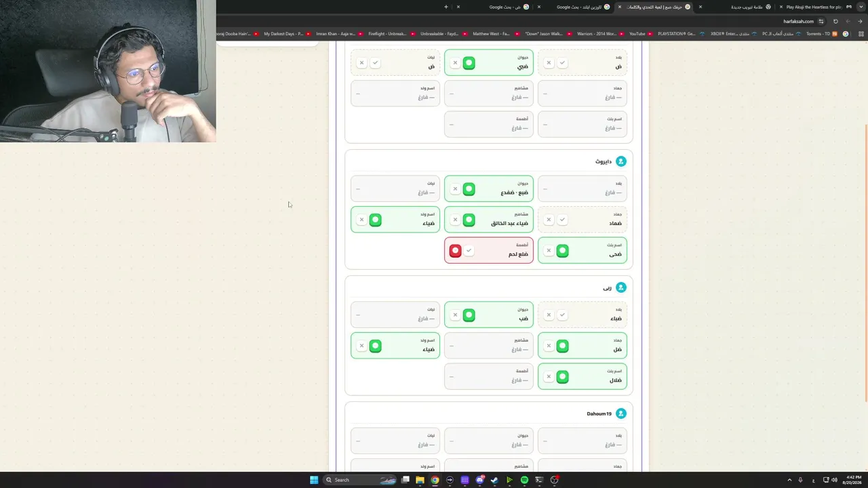Reject the نبات answer ض with X
The height and width of the screenshot is (488, 868).
[361, 63]
